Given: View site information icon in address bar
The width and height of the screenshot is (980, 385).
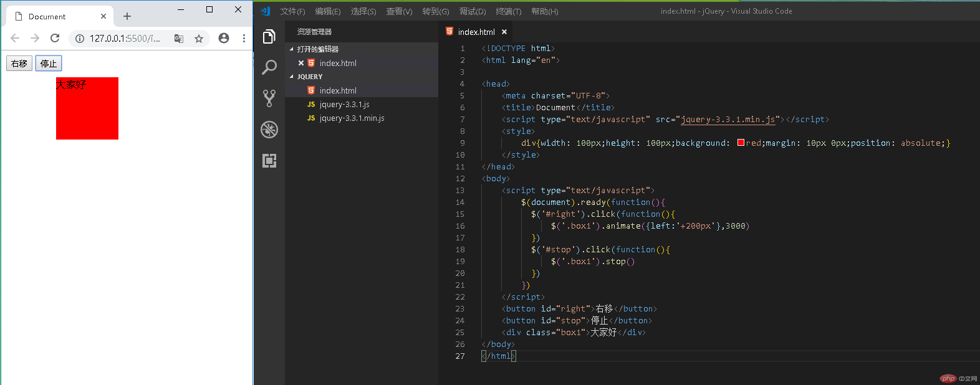Looking at the screenshot, I should (80, 38).
